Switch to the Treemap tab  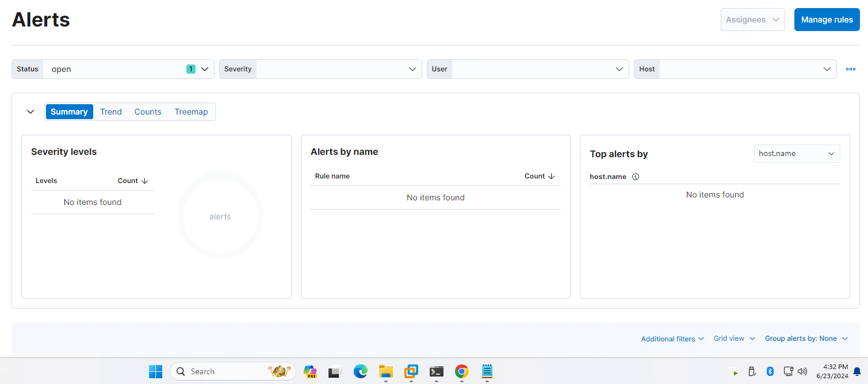click(192, 112)
